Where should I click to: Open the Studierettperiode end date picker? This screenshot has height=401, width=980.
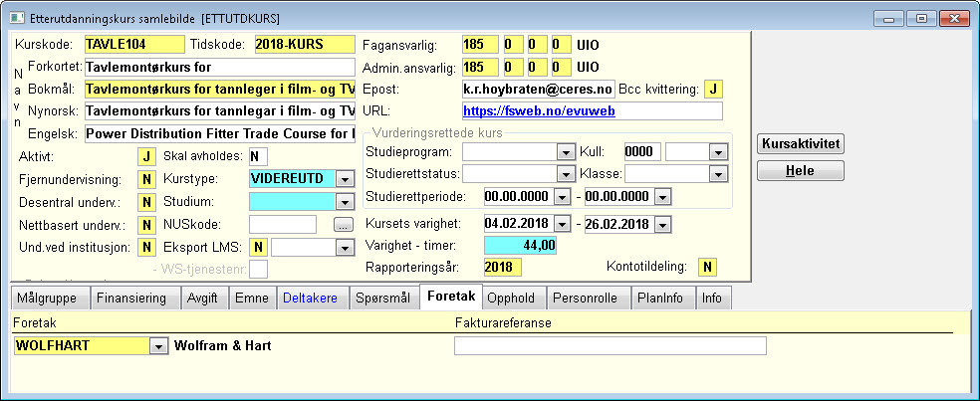point(662,197)
